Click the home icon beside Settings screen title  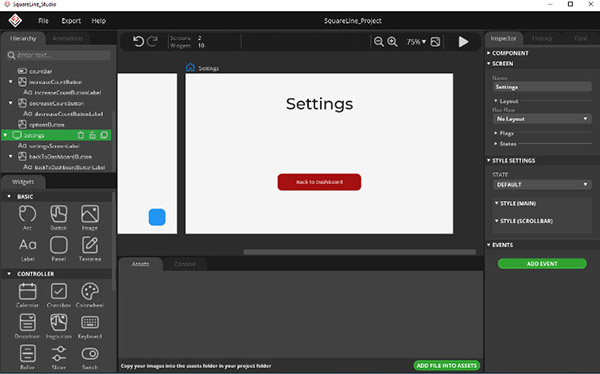(190, 67)
